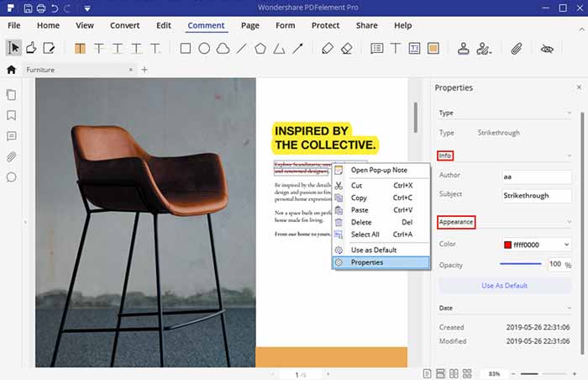Viewport: 588px width, 380px height.
Task: Go to Home screen icon
Action: click(x=11, y=70)
